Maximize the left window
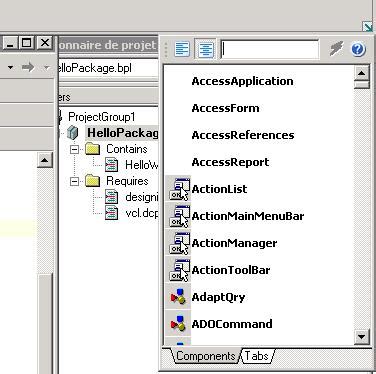 (x=26, y=43)
